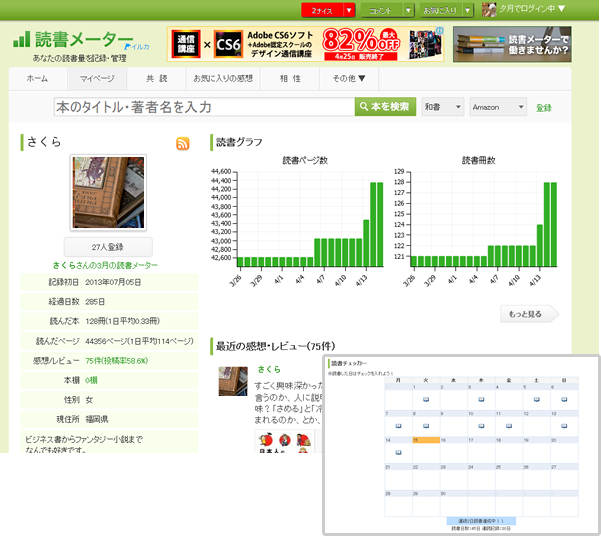
Task: Switch to the マイページ tab
Action: pyautogui.click(x=96, y=78)
